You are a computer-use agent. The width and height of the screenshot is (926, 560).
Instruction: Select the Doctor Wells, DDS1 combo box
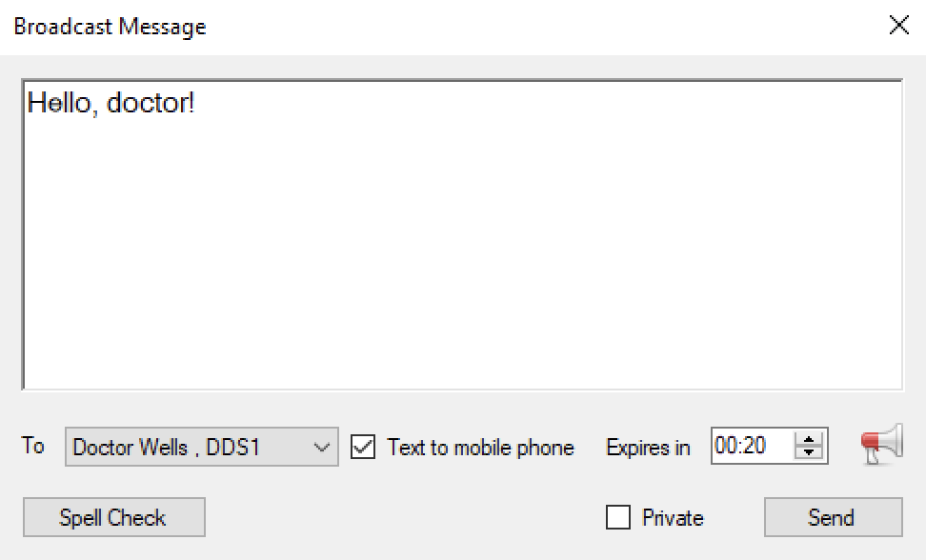click(201, 447)
